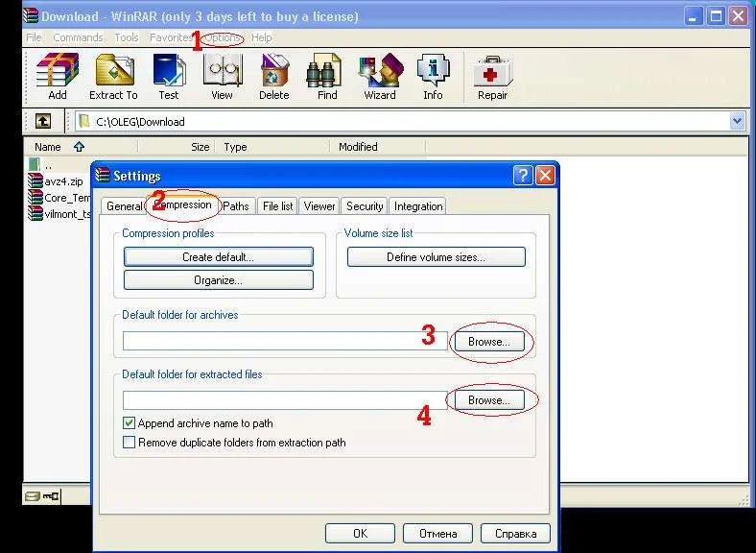
Task: Sort files by the Size column header
Action: 177,147
